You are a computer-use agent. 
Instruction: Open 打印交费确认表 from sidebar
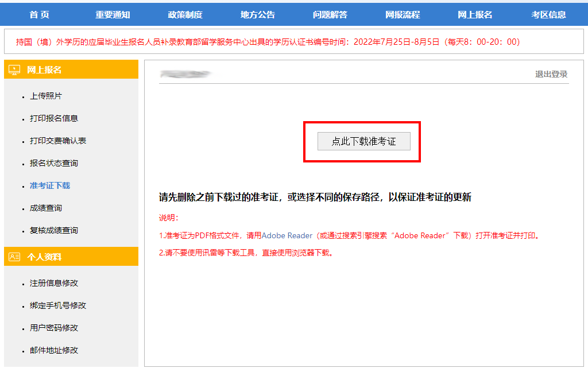click(x=58, y=141)
